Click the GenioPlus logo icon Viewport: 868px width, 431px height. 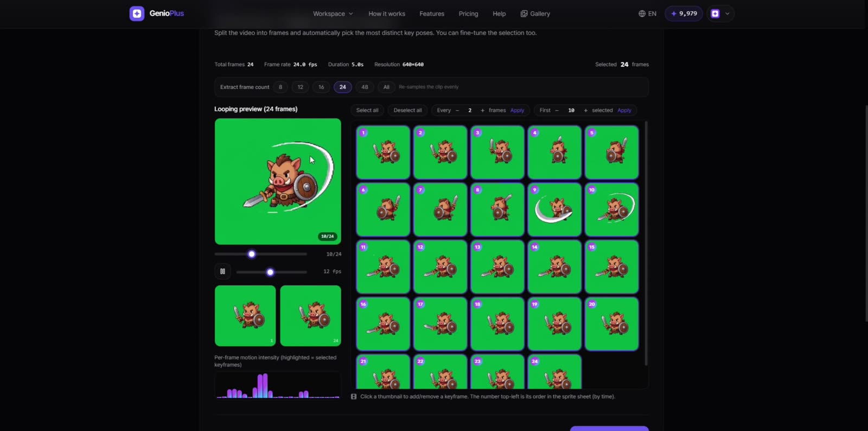click(x=137, y=14)
